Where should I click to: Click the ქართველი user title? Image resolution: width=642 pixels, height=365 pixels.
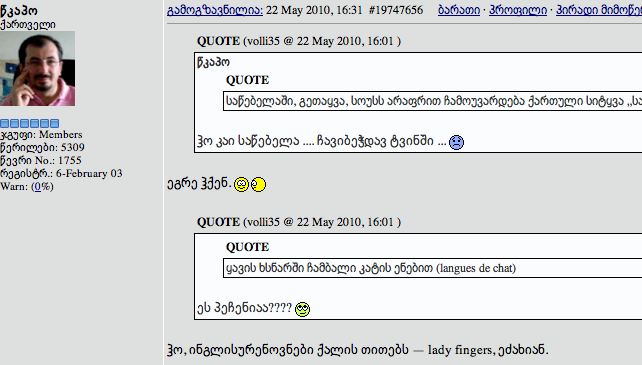coord(27,25)
